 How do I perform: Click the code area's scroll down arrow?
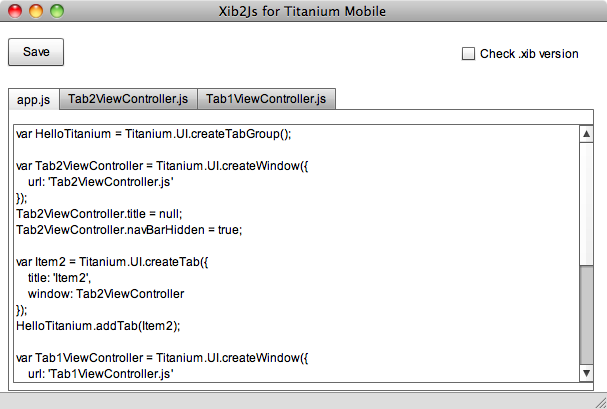tap(586, 373)
